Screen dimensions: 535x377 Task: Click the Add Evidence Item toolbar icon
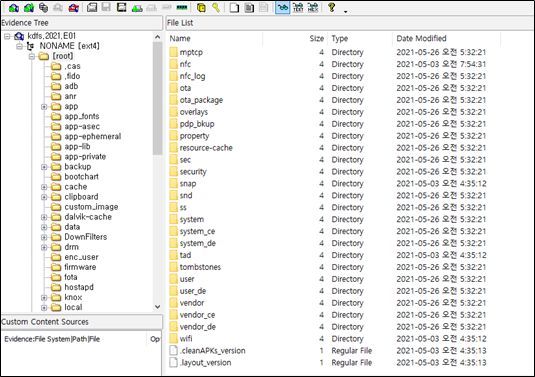(14, 7)
